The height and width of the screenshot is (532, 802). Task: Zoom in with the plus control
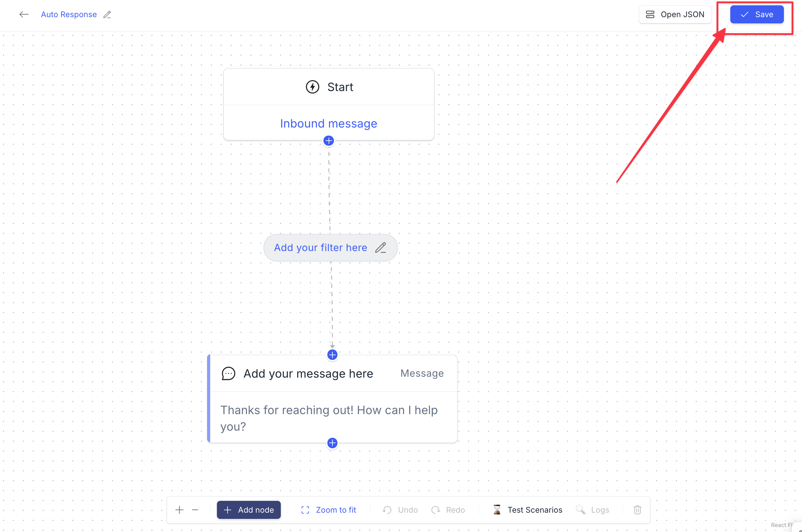[180, 510]
